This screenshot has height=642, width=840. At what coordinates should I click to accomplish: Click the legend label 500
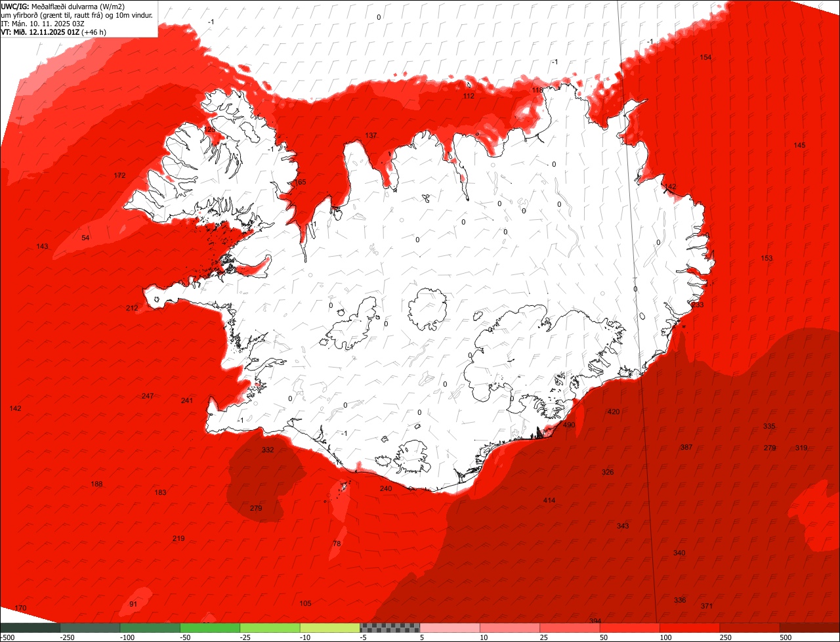786,637
